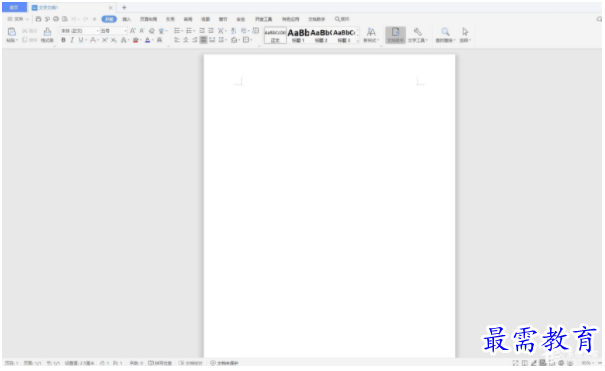Click the web layout globe icon in status bar
Viewport: 605px width, 371px height.
pos(561,363)
